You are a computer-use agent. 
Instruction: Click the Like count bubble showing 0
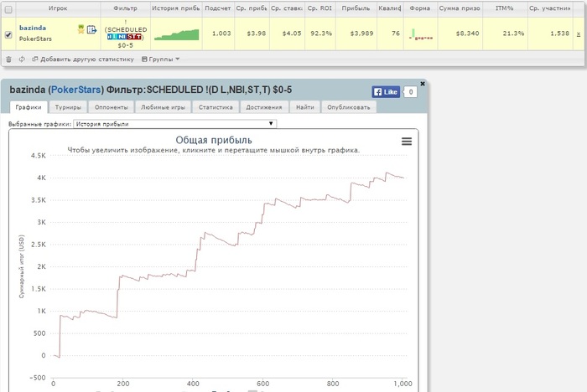coord(411,91)
